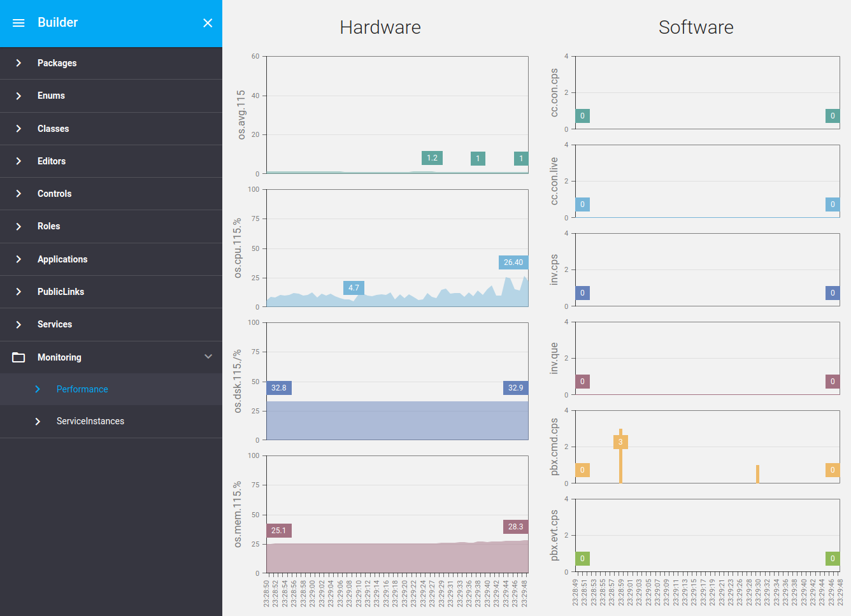The image size is (851, 616).
Task: Click the pbx.cmd.cps axis label
Action: (x=554, y=447)
